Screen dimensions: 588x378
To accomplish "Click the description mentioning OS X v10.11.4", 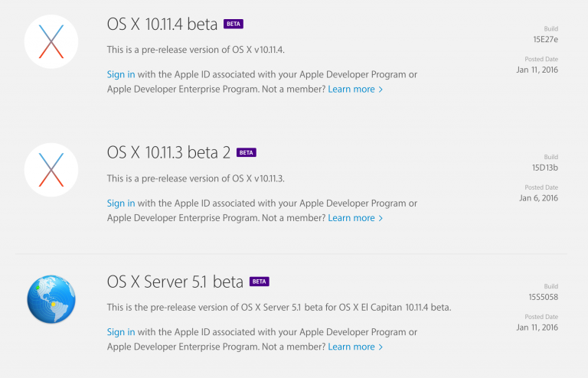I will (x=196, y=50).
